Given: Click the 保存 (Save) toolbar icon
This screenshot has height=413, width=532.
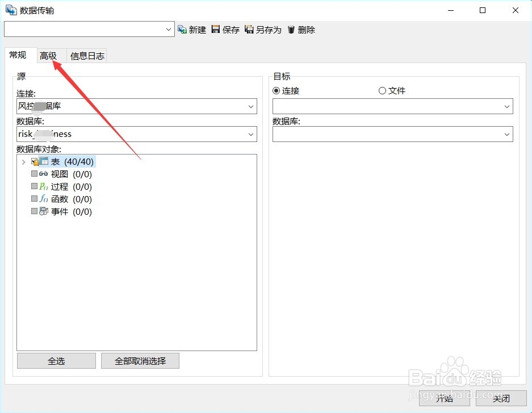Looking at the screenshot, I should [x=216, y=30].
